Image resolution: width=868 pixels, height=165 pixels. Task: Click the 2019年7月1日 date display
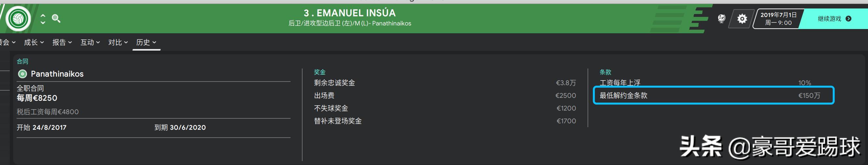778,19
